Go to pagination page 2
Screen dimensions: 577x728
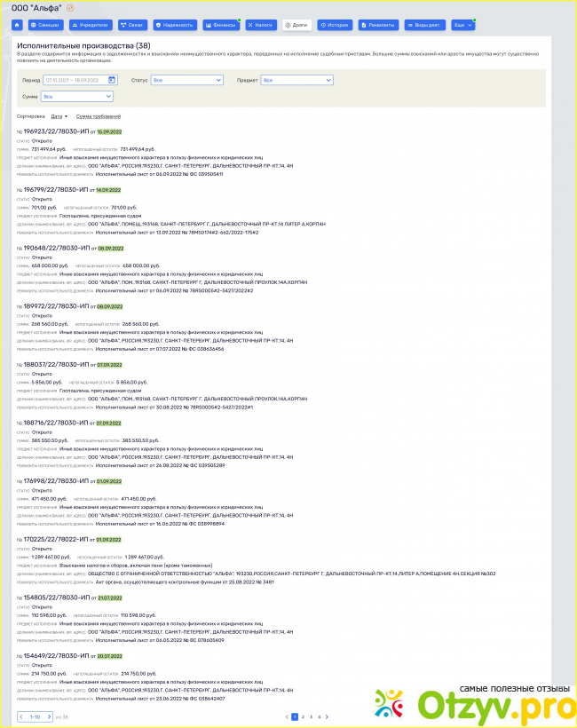click(303, 716)
